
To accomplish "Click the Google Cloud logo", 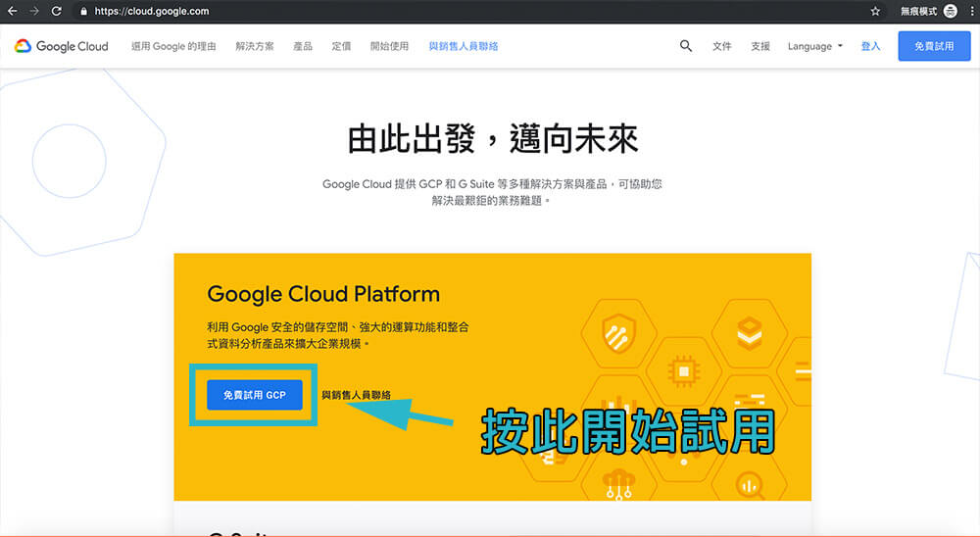I will 61,46.
